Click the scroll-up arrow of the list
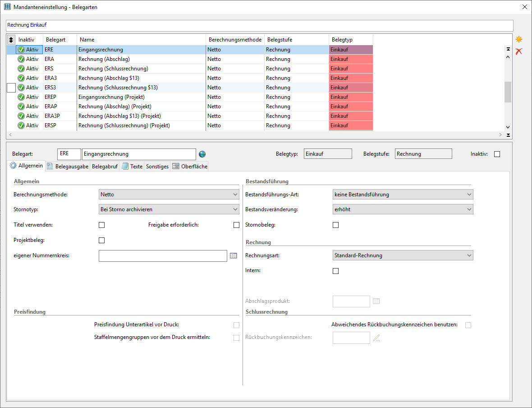532x408 pixels. 508,57
